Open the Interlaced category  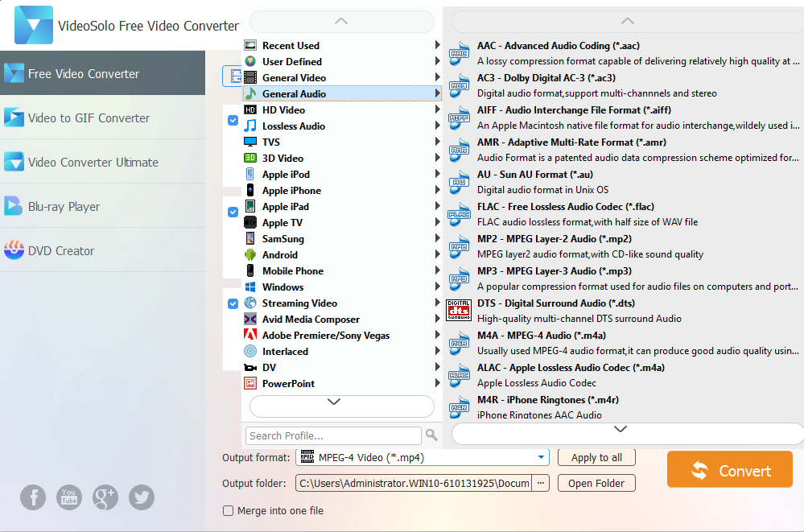(x=341, y=352)
